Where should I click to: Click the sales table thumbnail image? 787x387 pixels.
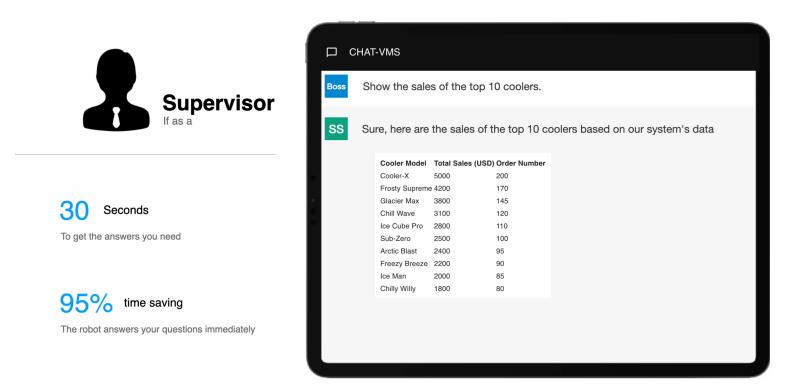tap(463, 225)
